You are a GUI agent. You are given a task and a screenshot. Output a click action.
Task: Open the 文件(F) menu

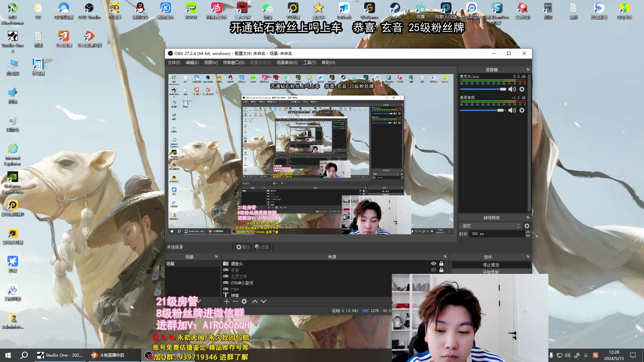(x=174, y=63)
